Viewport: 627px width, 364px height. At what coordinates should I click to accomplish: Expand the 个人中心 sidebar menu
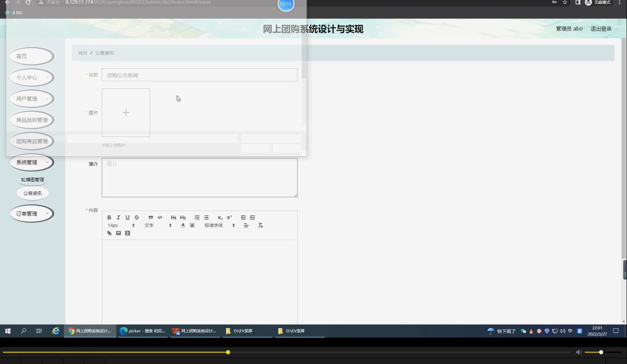click(32, 77)
